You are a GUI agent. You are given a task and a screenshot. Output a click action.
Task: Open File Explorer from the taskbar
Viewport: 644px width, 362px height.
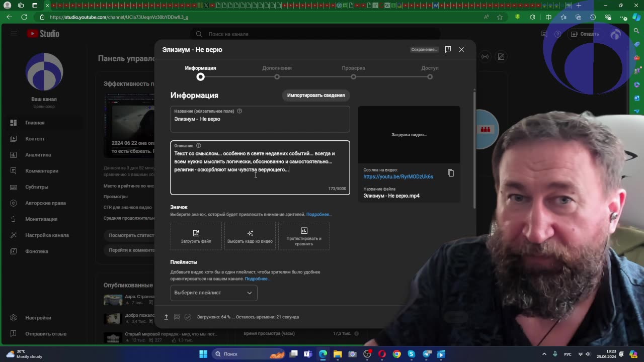tap(337, 354)
